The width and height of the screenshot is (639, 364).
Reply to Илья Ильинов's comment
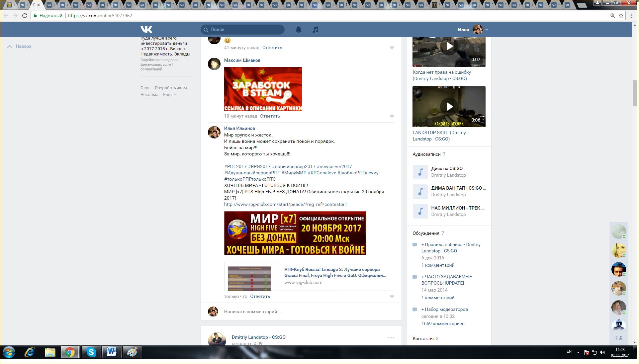(x=260, y=297)
